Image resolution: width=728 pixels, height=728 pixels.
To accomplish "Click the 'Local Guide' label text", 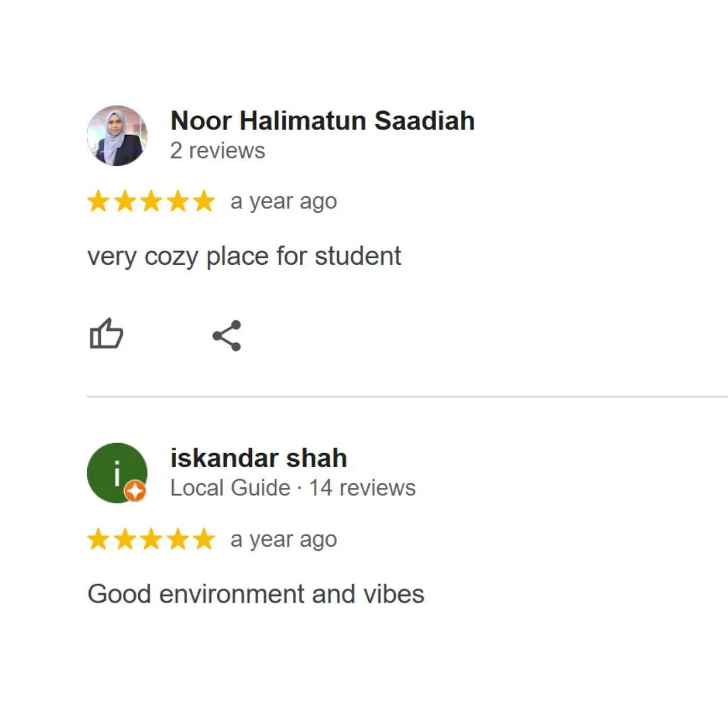I will coord(231,488).
